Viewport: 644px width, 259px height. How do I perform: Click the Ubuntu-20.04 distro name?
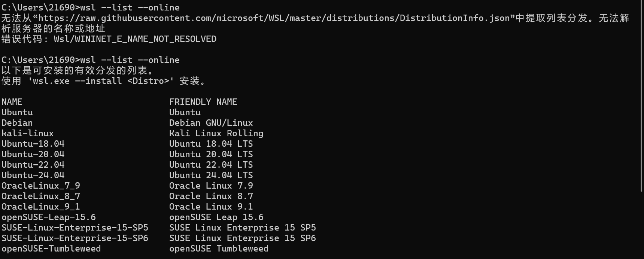(33, 154)
